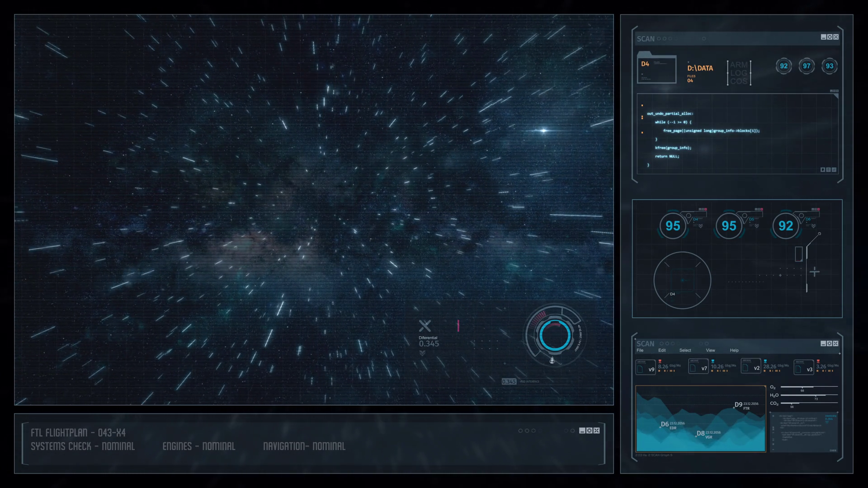Open the File menu
This screenshot has width=868, height=488.
(640, 351)
